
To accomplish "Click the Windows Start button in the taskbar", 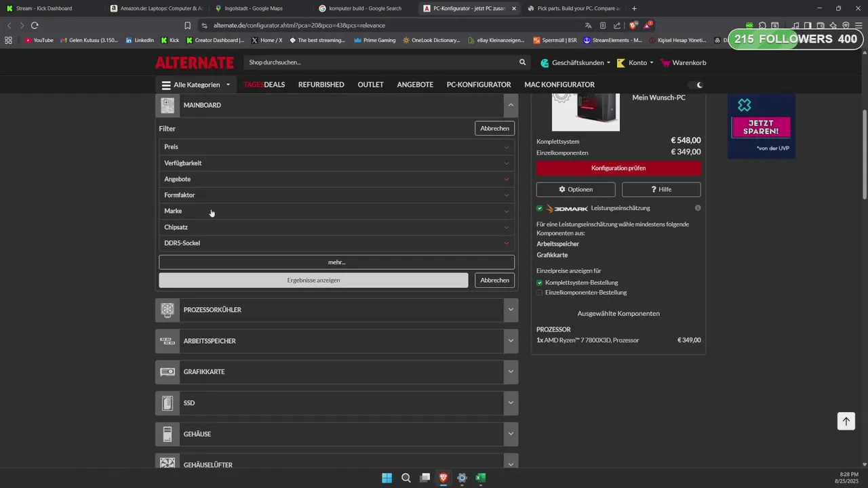I will (x=387, y=478).
